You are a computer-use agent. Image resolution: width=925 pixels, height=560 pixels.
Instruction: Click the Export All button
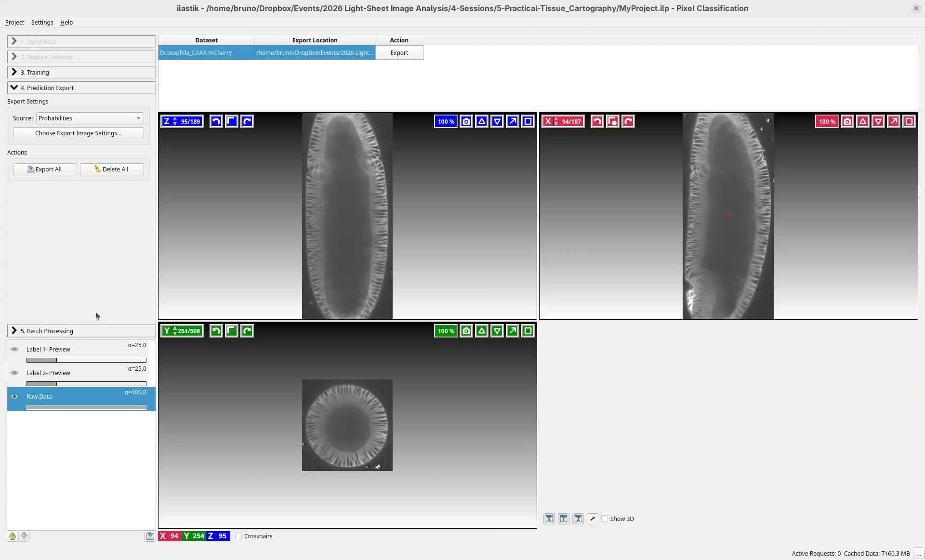point(45,169)
